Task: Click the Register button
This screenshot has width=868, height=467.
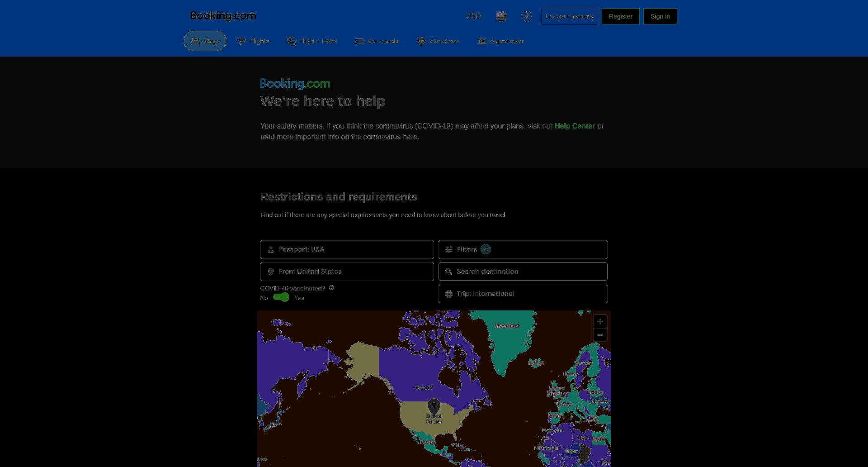Action: (620, 16)
